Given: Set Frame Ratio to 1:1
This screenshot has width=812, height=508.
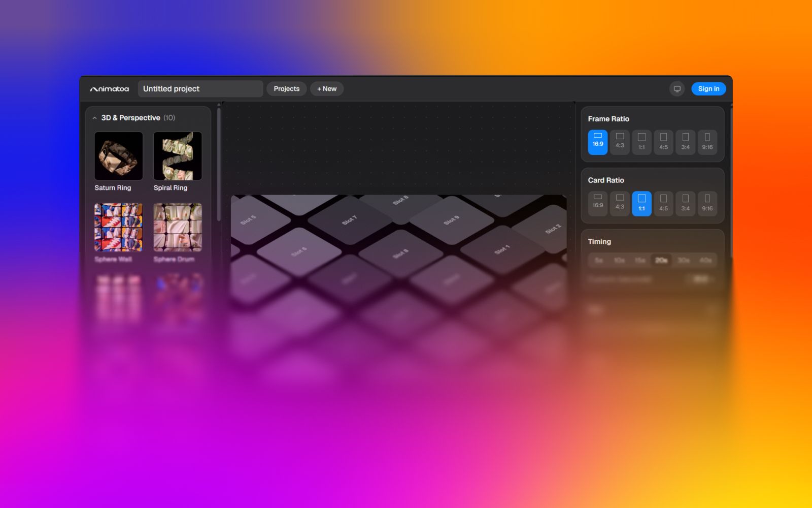Looking at the screenshot, I should 641,142.
